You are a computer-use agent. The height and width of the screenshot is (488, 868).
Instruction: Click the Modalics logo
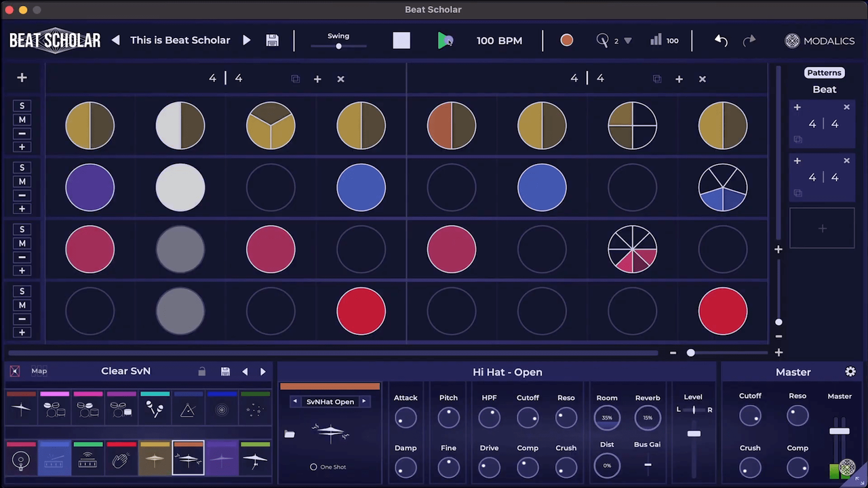(820, 41)
